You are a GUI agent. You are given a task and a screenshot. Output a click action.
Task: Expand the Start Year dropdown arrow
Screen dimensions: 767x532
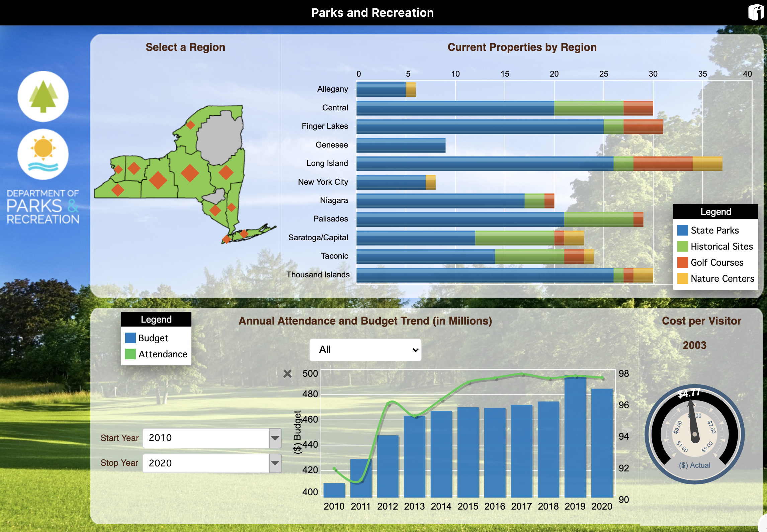tap(275, 438)
